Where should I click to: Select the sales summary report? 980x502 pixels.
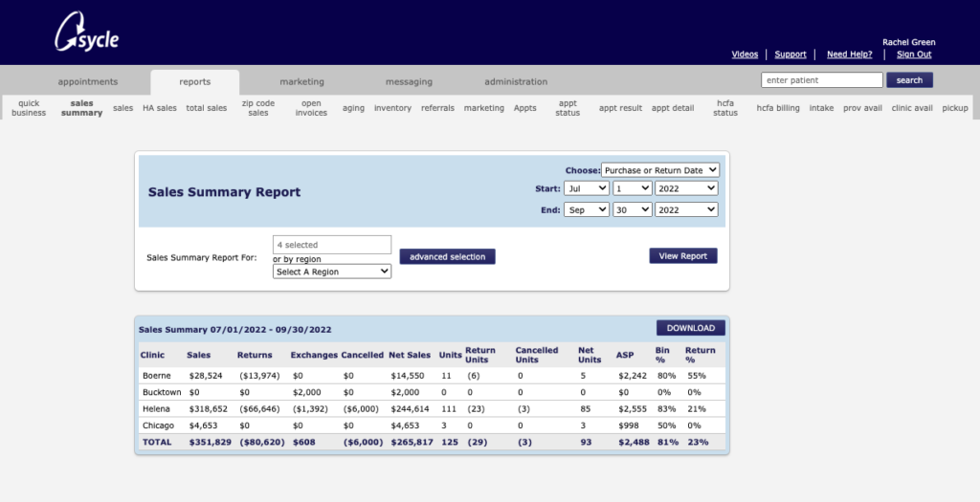[82, 108]
